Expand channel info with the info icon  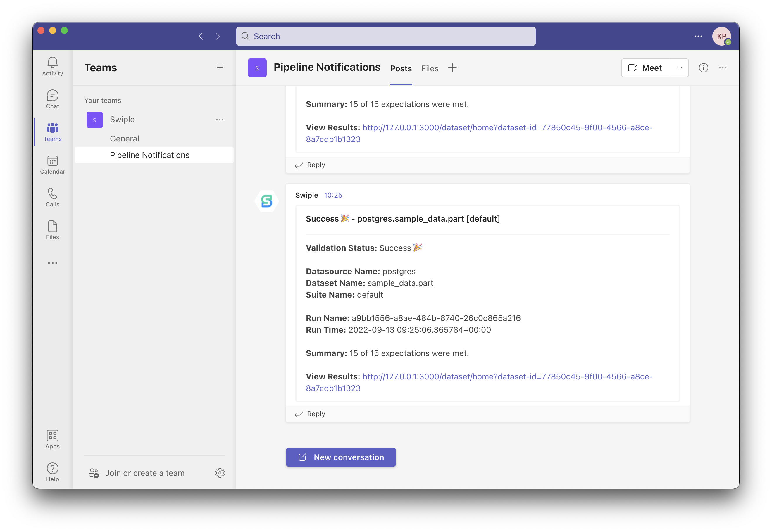coord(704,68)
